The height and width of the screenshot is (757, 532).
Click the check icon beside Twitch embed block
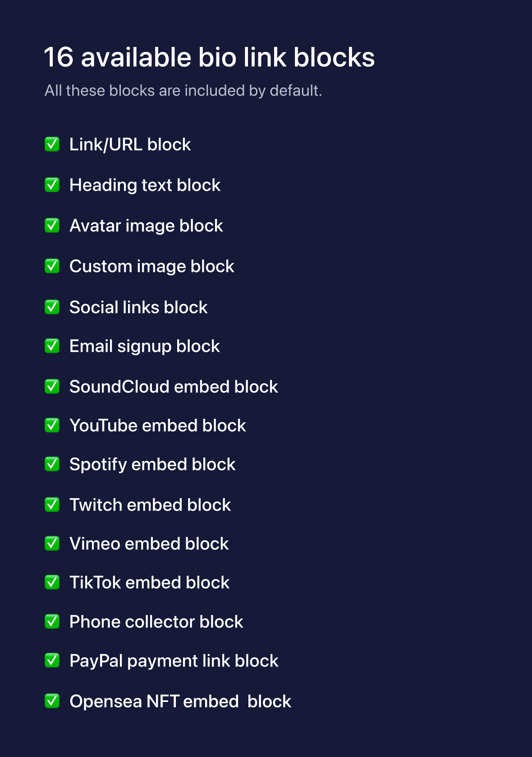coord(52,505)
